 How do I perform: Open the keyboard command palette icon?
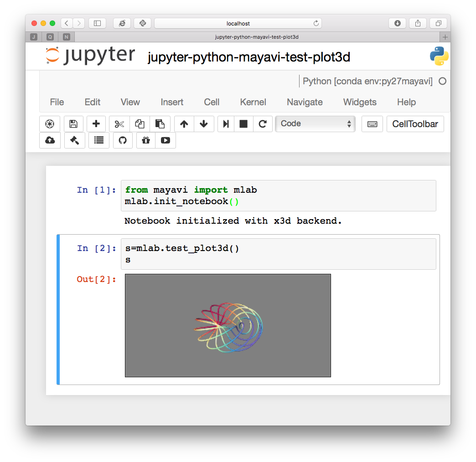[372, 124]
